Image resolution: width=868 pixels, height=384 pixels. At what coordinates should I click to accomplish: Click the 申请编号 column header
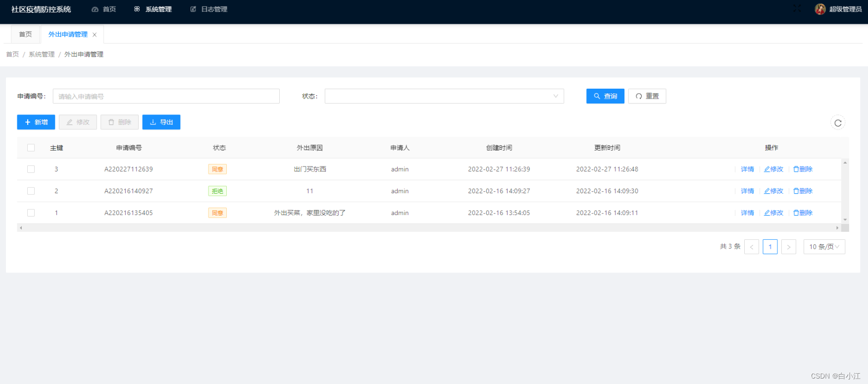tap(129, 148)
